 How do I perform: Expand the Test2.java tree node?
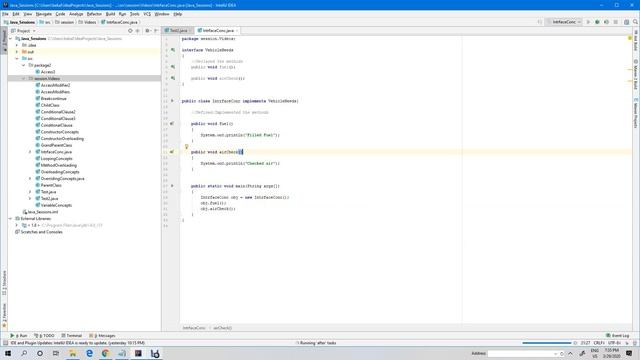(x=30, y=198)
